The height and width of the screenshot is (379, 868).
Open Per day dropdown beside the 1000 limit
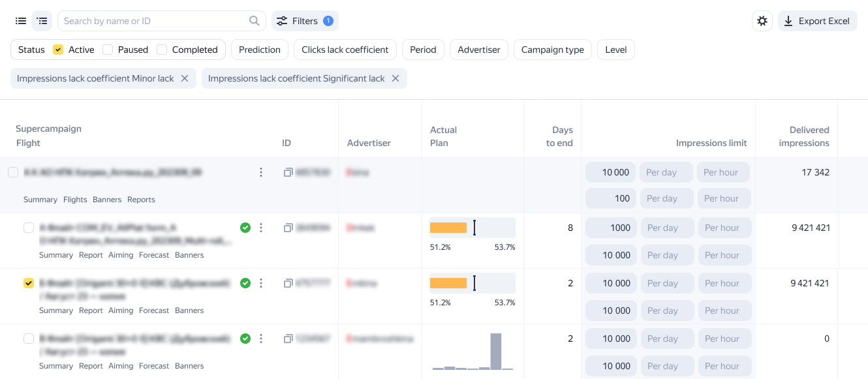[x=666, y=228]
